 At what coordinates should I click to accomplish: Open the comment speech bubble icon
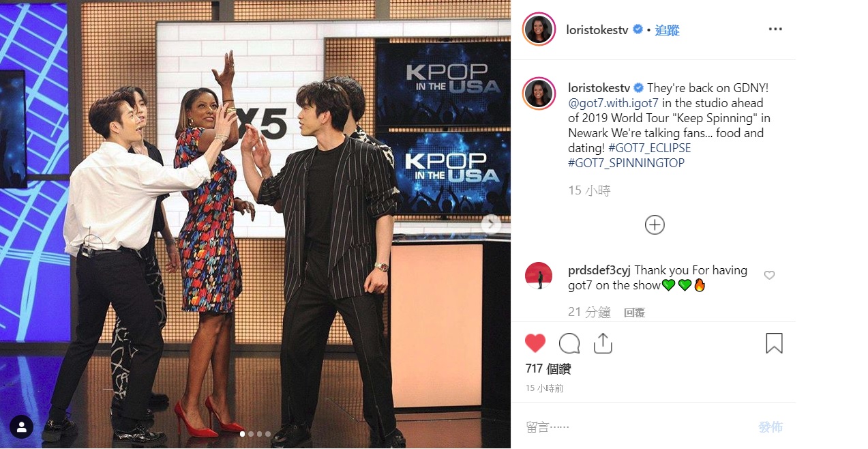coord(569,343)
